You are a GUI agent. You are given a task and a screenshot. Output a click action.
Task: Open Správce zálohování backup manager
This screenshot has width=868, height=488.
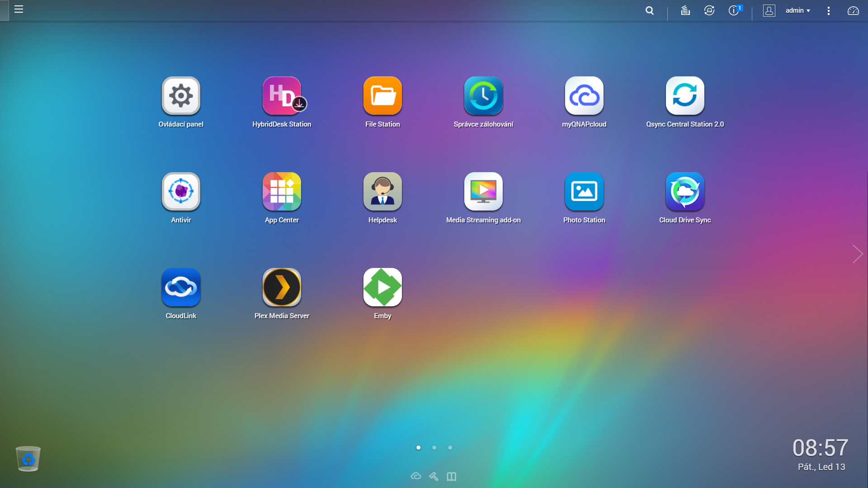[x=483, y=96]
